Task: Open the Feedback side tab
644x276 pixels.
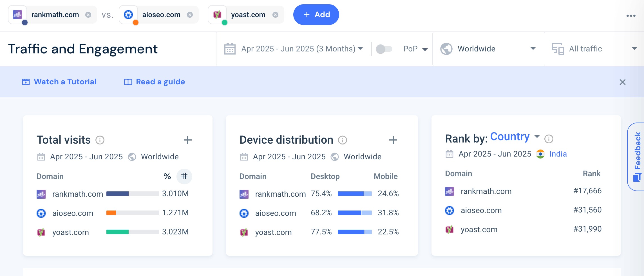Action: 636,157
